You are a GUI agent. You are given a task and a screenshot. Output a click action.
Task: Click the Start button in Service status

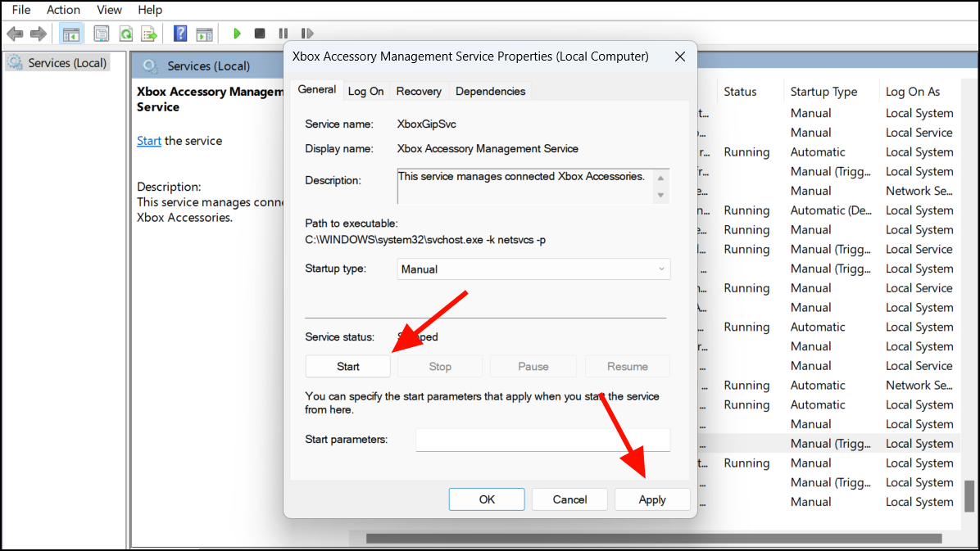pyautogui.click(x=348, y=367)
